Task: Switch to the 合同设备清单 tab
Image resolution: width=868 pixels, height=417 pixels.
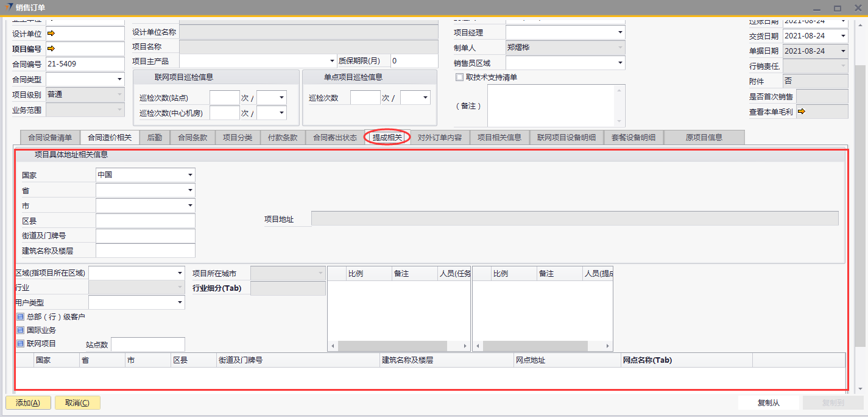Action: tap(50, 138)
